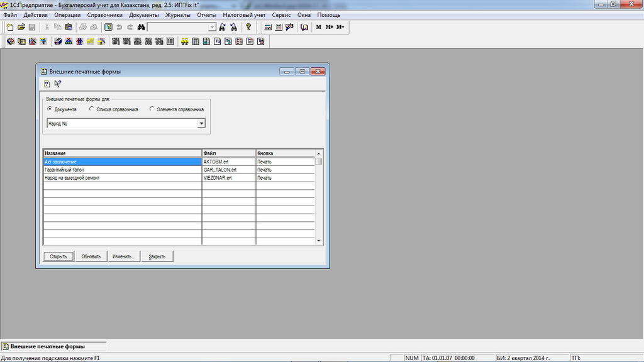Screen dimensions: 644x362
Task: Open the Calendar toolbar icon
Action: tap(279, 27)
